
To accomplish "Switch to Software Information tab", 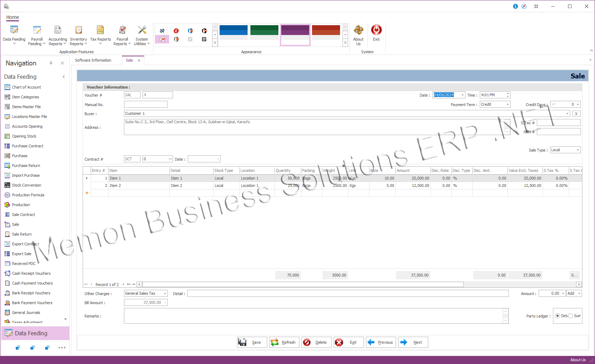I will [x=93, y=60].
